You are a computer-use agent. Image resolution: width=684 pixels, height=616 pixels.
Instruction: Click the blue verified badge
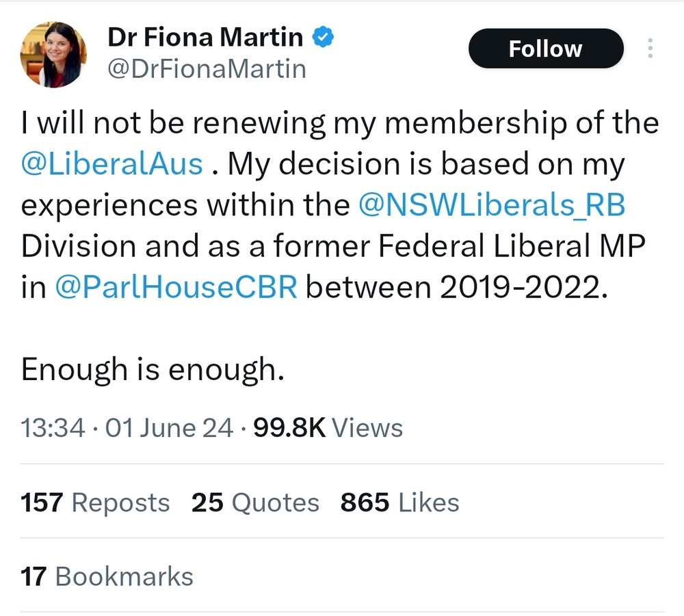(x=322, y=38)
